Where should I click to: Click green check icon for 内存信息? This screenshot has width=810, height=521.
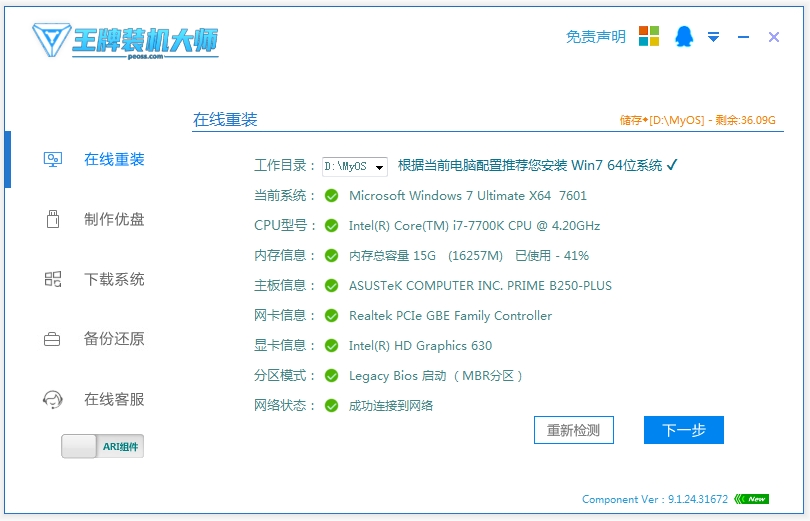pyautogui.click(x=332, y=256)
